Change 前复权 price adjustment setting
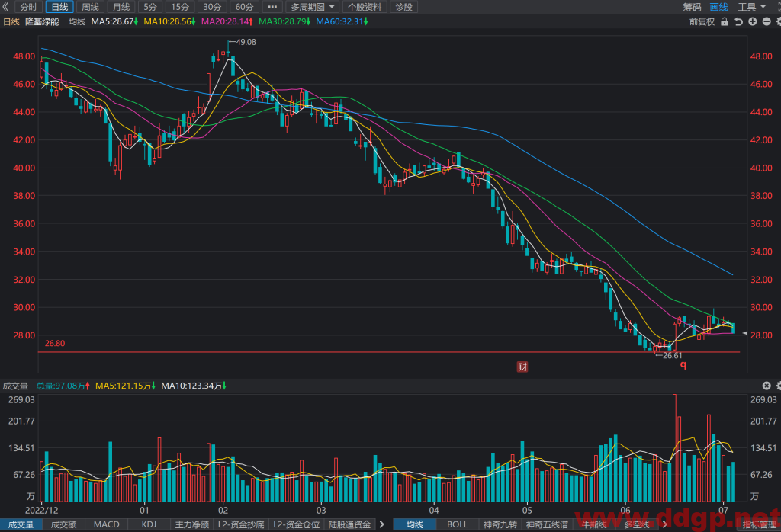The height and width of the screenshot is (532, 781). pyautogui.click(x=702, y=21)
